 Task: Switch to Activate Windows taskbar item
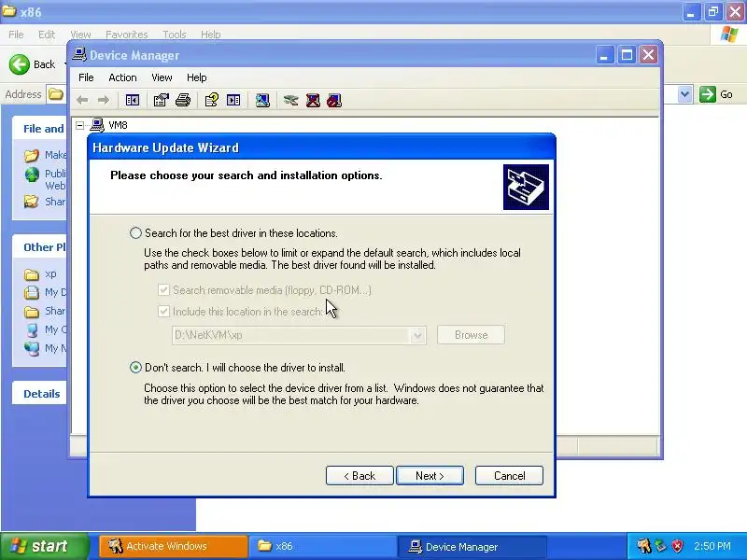click(x=174, y=546)
